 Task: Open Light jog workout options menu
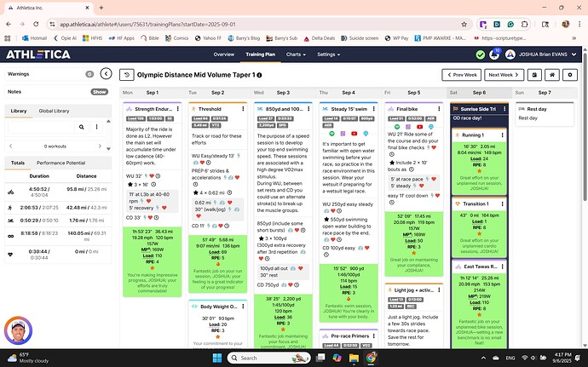point(439,290)
